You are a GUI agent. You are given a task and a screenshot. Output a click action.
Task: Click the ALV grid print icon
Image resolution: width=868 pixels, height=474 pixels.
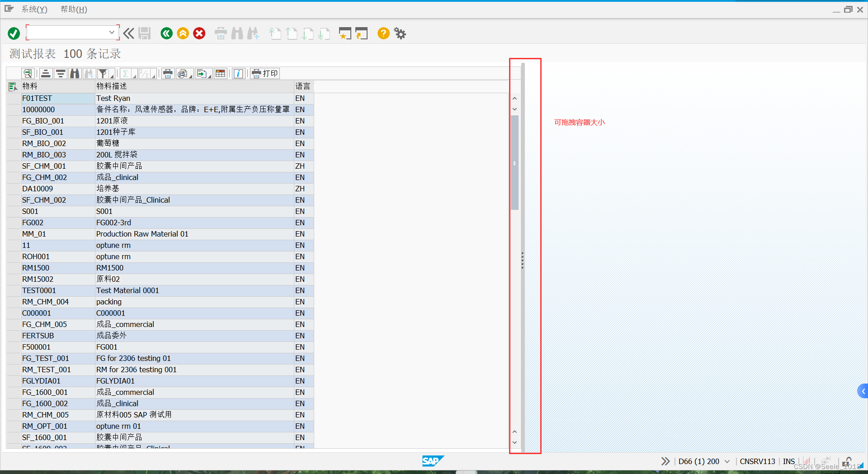[x=168, y=73]
